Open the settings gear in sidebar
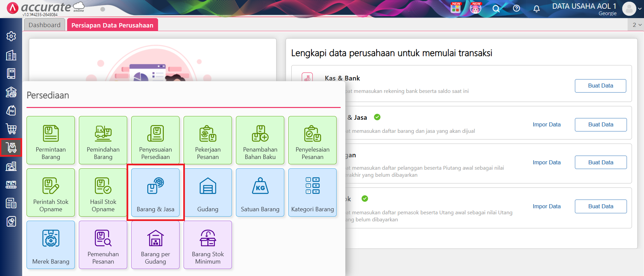 11,36
